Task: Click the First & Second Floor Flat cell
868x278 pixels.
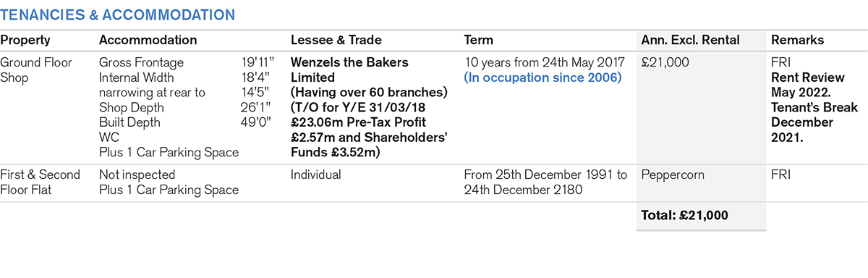Action: tap(36, 182)
